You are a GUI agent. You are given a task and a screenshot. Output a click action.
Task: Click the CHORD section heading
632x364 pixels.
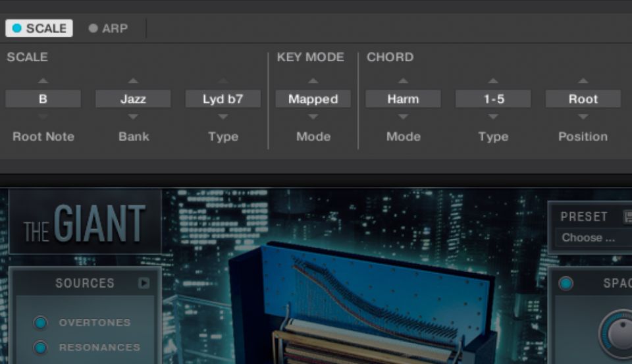pos(390,57)
